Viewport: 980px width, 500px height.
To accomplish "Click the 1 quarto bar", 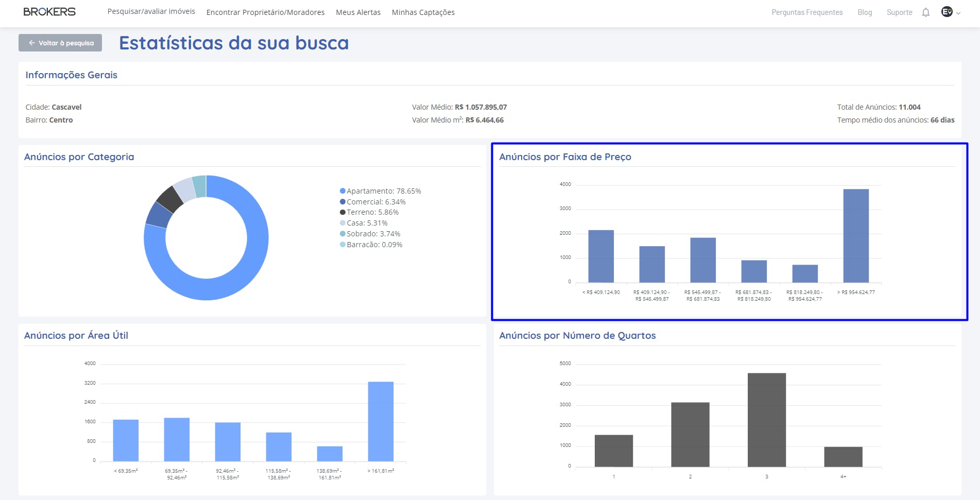I will click(614, 451).
